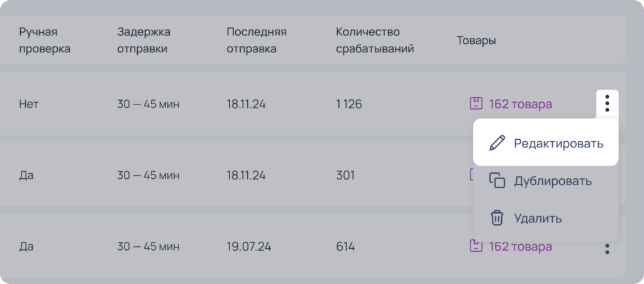Click the partially hidden box icon in 301 row
The width and height of the screenshot is (644, 284).
[471, 175]
